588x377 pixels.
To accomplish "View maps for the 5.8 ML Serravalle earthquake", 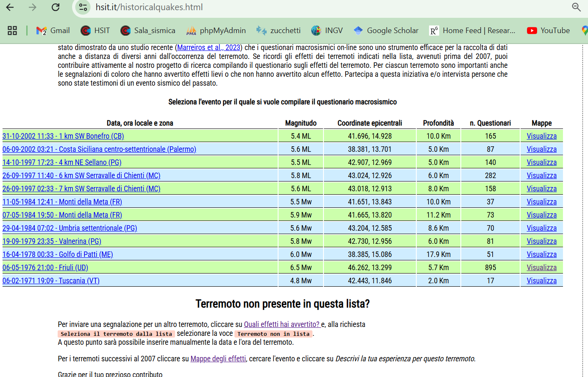I will (x=542, y=176).
